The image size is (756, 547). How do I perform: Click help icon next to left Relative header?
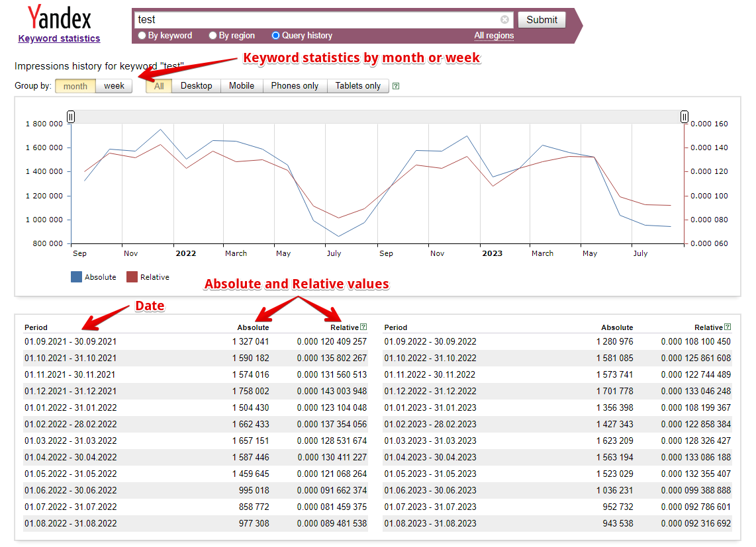[363, 327]
